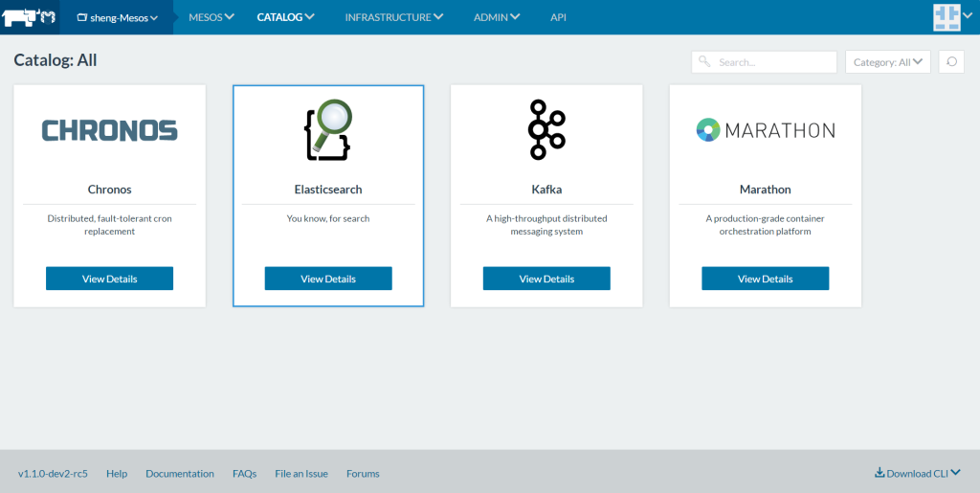Click the Marathon logo image
This screenshot has height=493, width=980.
click(x=765, y=130)
